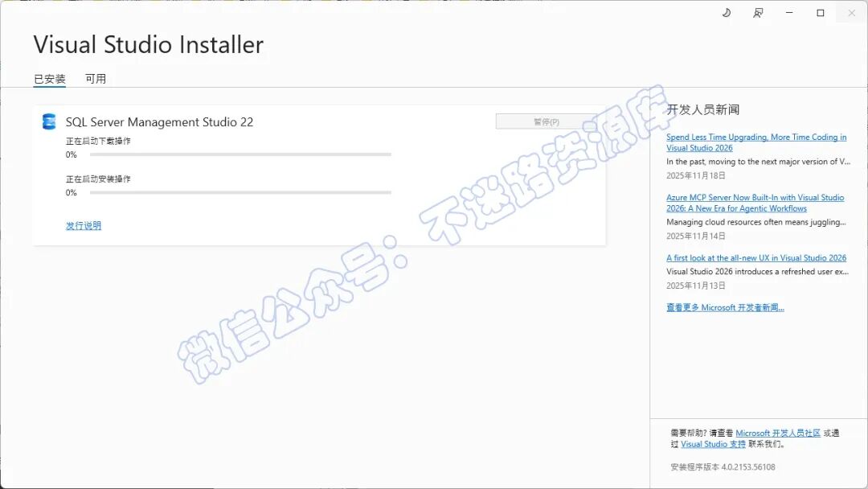Maximize the Visual Studio Installer window
Screen dimensions: 868x489
[821, 13]
